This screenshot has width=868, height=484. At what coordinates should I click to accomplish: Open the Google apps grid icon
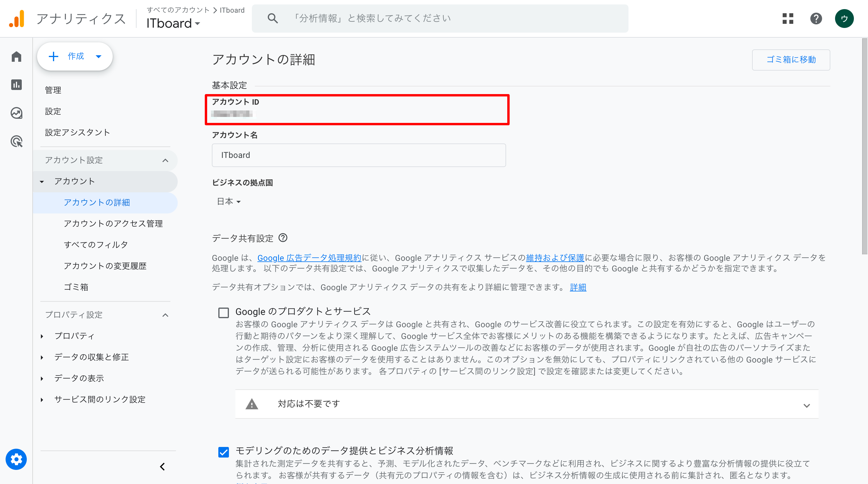point(787,19)
